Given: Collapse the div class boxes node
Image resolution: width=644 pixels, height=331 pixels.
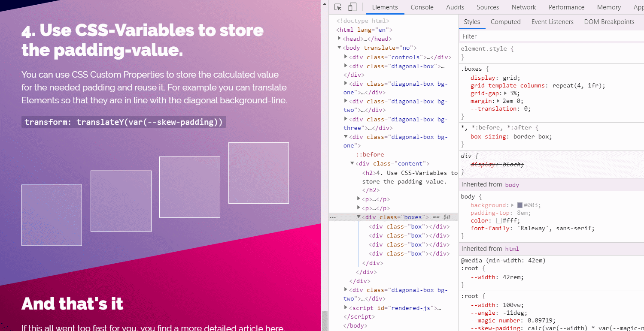Looking at the screenshot, I should (x=359, y=217).
